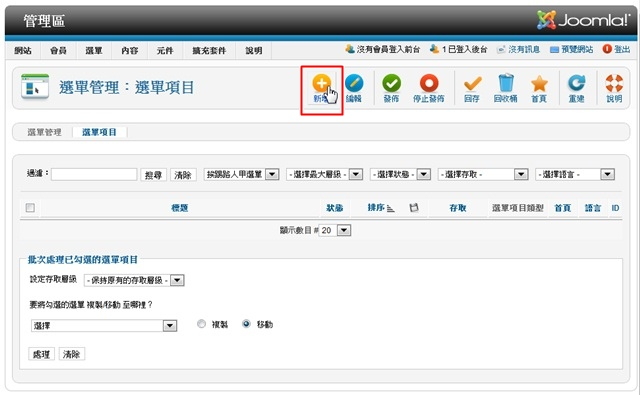Focus the filter (過濾) text field
Viewport: 640px width, 395px height.
[94, 174]
